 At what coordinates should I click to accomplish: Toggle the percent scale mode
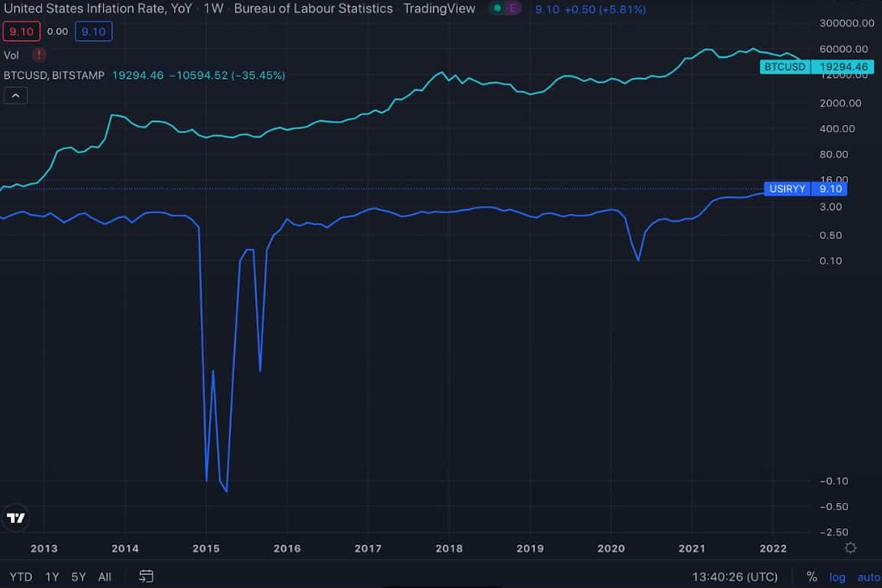tap(812, 576)
